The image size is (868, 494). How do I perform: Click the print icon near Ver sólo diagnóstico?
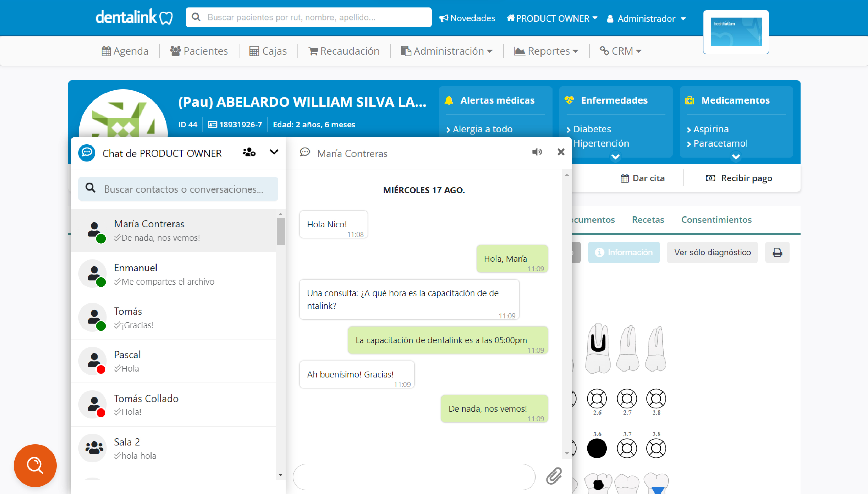click(x=778, y=252)
